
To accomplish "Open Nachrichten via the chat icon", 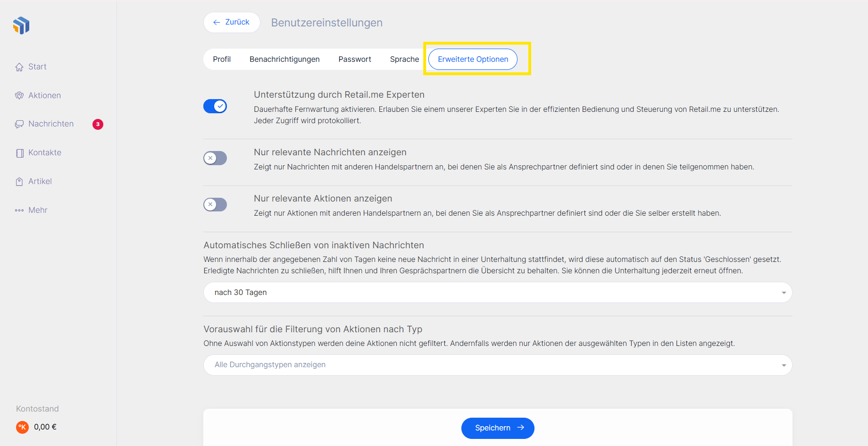I will pyautogui.click(x=19, y=124).
